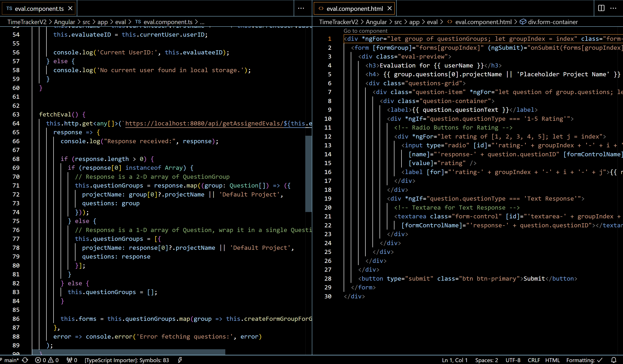Click eval.component.html in right breadcrumb

pos(483,22)
